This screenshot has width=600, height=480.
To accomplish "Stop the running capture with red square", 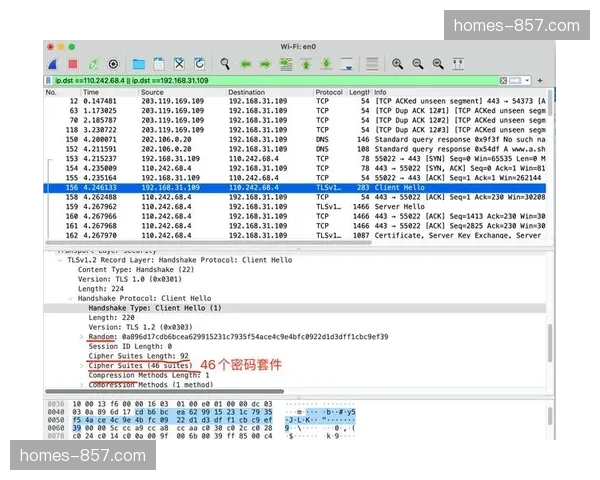I will click(72, 64).
